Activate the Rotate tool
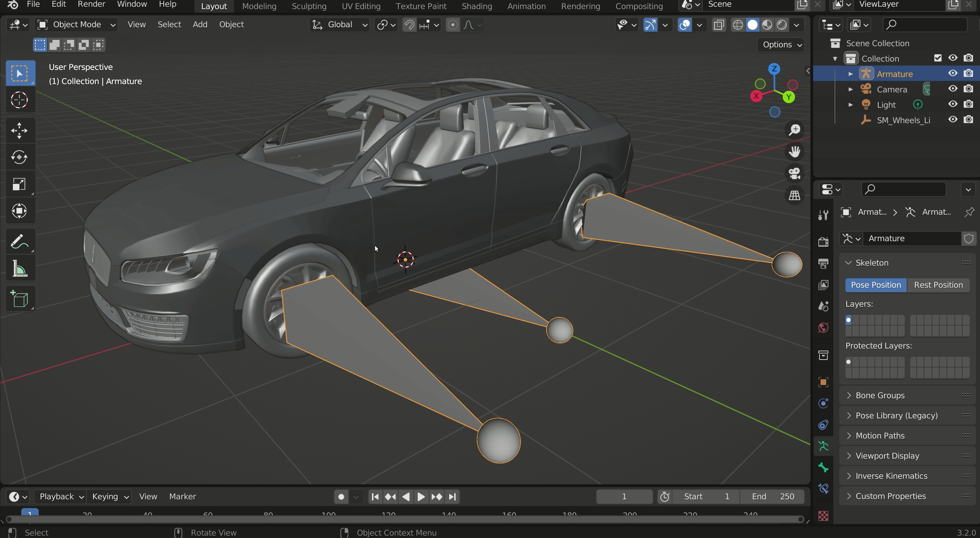Image resolution: width=980 pixels, height=538 pixels. (x=19, y=157)
